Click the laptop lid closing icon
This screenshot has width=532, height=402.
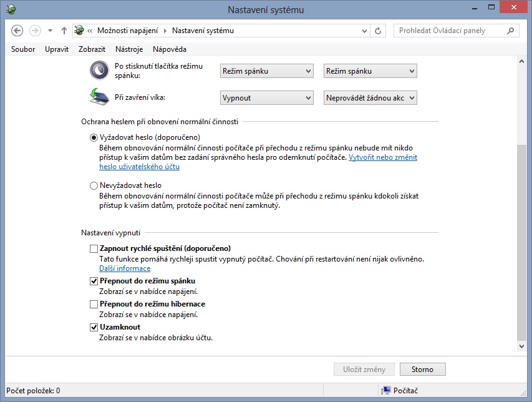tap(99, 97)
